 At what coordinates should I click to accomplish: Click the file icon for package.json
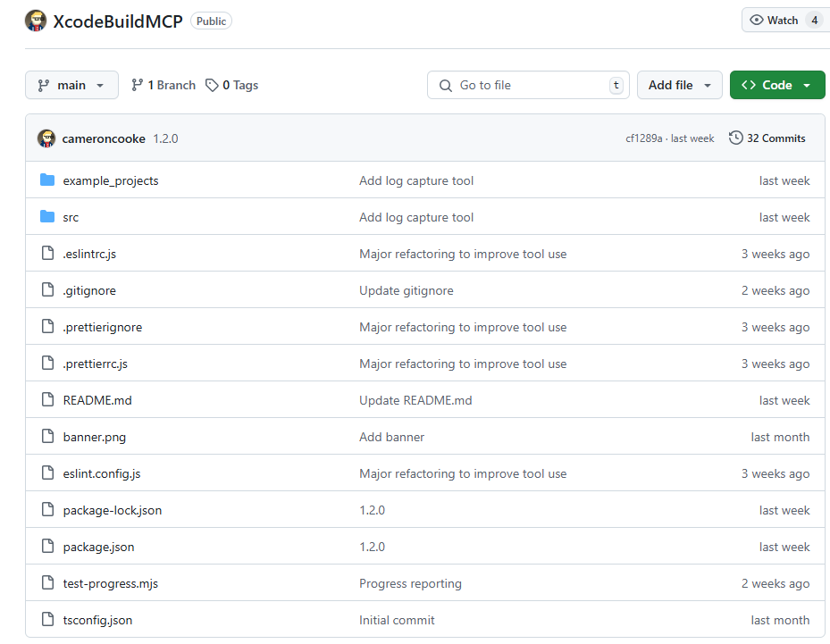point(47,546)
